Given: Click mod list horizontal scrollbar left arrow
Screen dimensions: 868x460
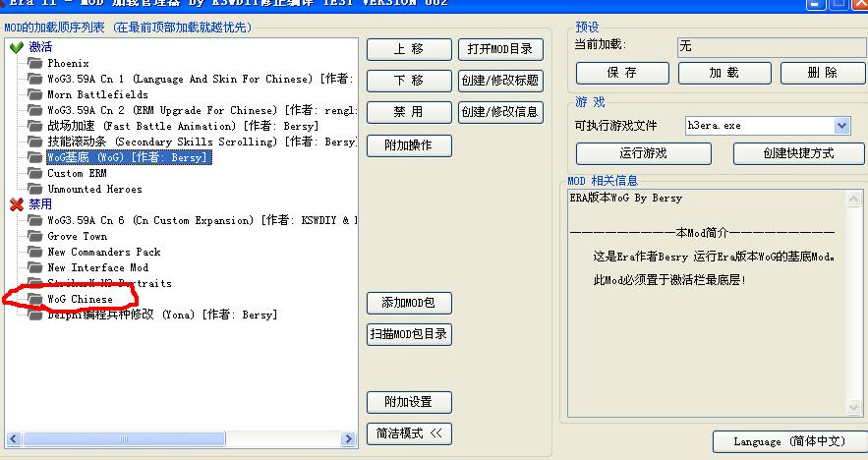Looking at the screenshot, I should tap(14, 439).
